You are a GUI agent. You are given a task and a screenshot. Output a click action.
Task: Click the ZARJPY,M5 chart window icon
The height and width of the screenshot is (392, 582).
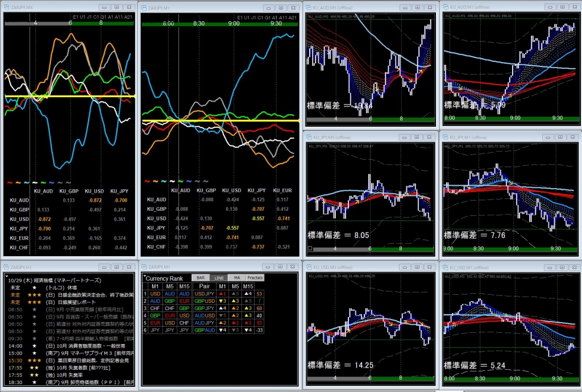tap(5, 7)
